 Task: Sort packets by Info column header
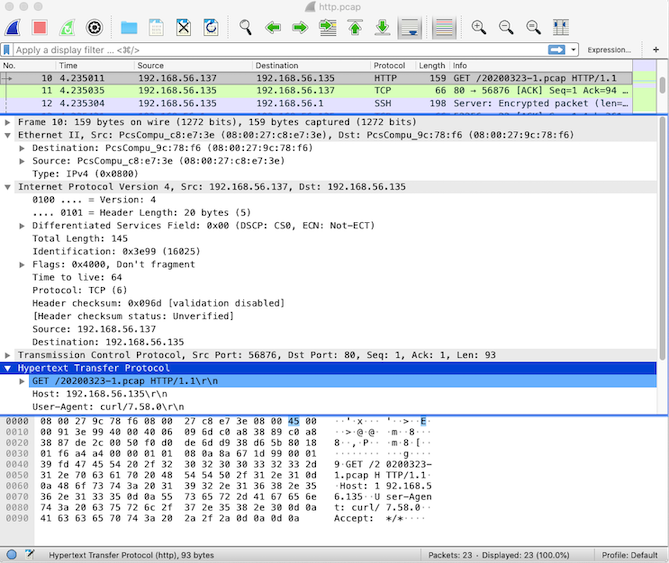click(541, 65)
